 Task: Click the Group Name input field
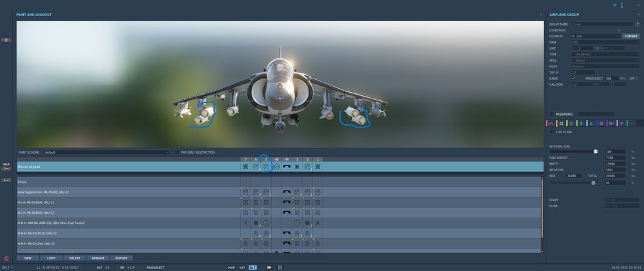pyautogui.click(x=602, y=24)
